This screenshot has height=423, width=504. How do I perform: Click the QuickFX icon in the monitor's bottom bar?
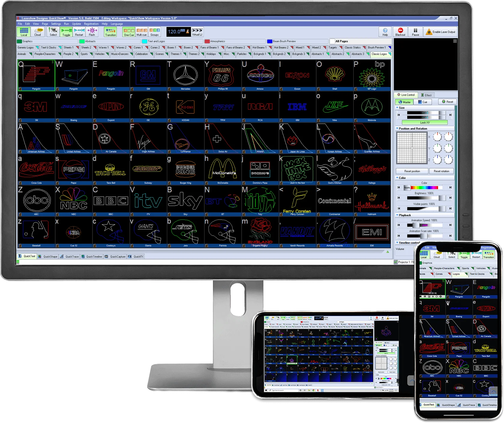130,256
